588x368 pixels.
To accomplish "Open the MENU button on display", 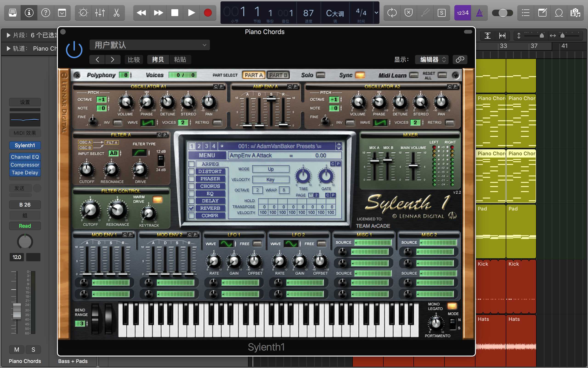I will (x=207, y=155).
